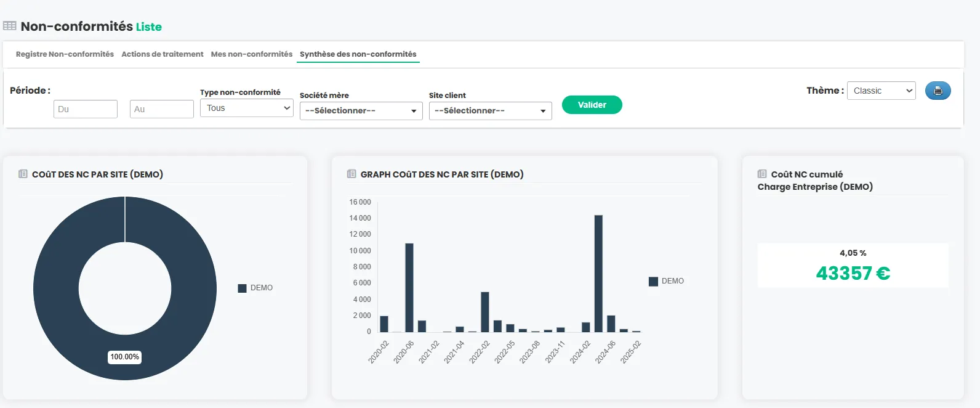
Task: Click the tallest bar near 2024-06
Action: pos(598,274)
